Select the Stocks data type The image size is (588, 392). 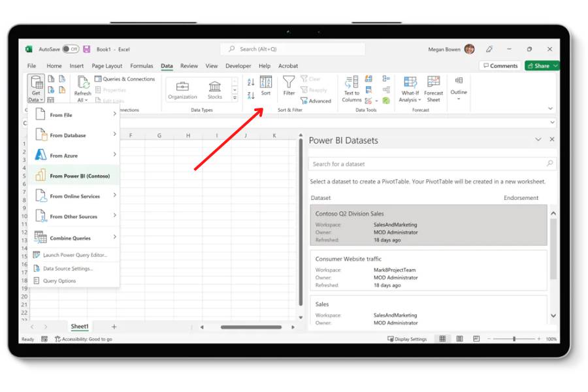click(215, 90)
